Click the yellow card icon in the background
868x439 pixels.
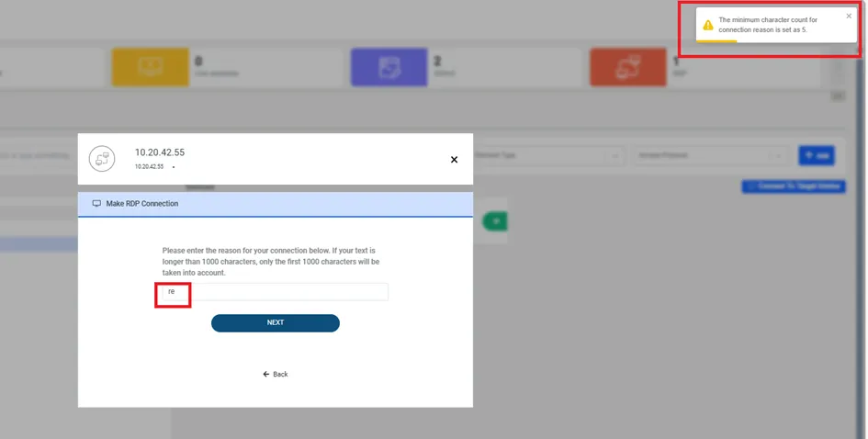(150, 67)
